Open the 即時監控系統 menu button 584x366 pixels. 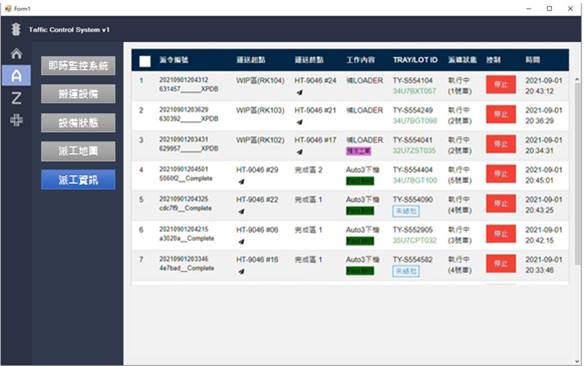[x=78, y=66]
